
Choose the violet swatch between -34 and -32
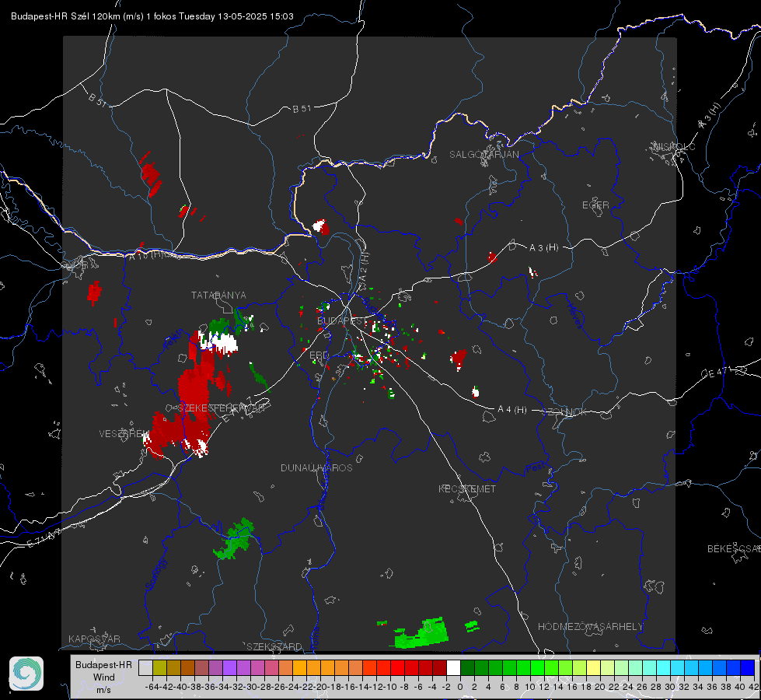(x=229, y=667)
